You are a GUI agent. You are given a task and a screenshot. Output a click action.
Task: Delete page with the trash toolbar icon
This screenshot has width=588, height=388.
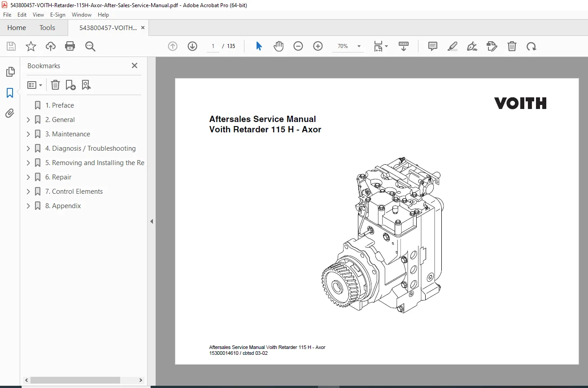(512, 46)
